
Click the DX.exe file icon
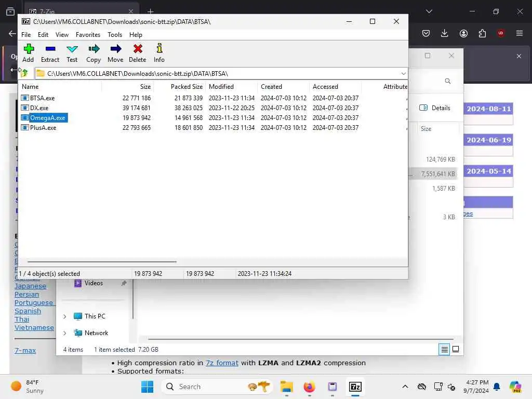click(x=25, y=108)
